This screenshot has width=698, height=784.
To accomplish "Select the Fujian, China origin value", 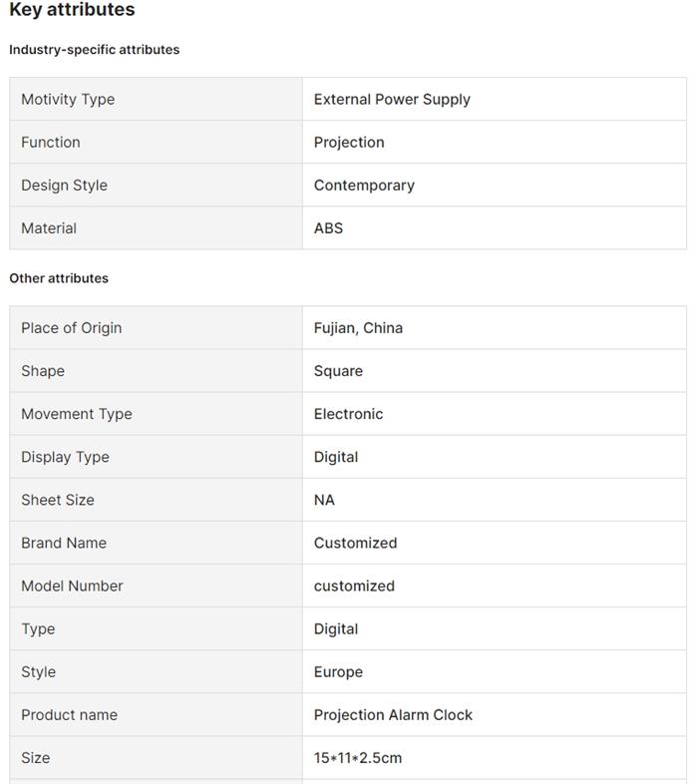I will coord(358,327).
